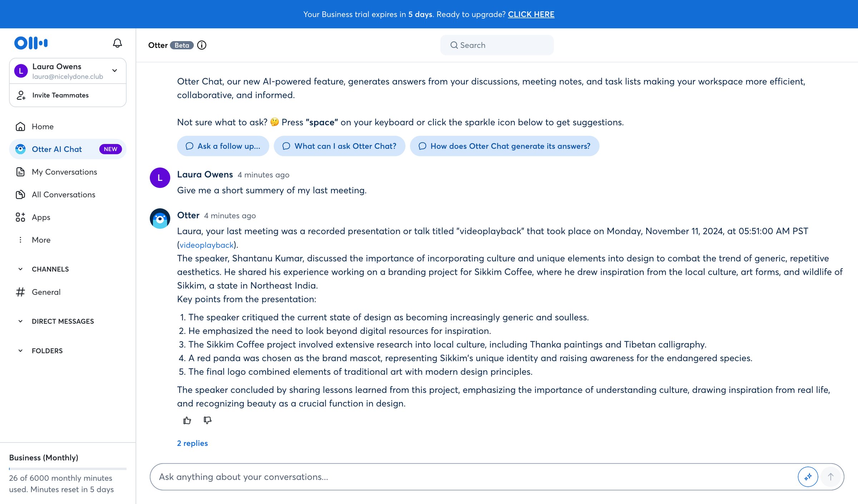
Task: Click the More three-dots icon
Action: pos(20,240)
